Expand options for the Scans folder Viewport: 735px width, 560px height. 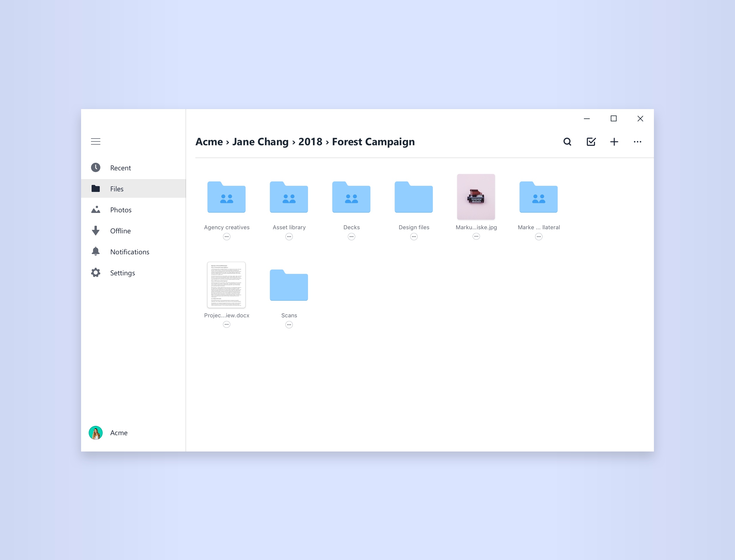pyautogui.click(x=289, y=324)
